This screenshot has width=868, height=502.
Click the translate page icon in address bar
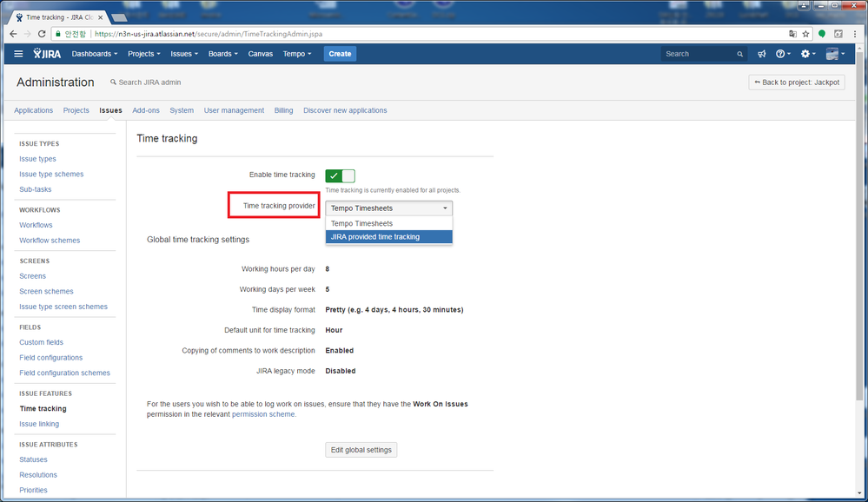[792, 34]
